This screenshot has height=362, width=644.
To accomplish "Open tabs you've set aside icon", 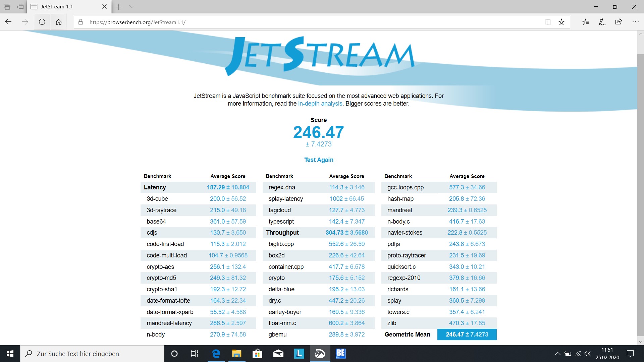I will pos(7,7).
